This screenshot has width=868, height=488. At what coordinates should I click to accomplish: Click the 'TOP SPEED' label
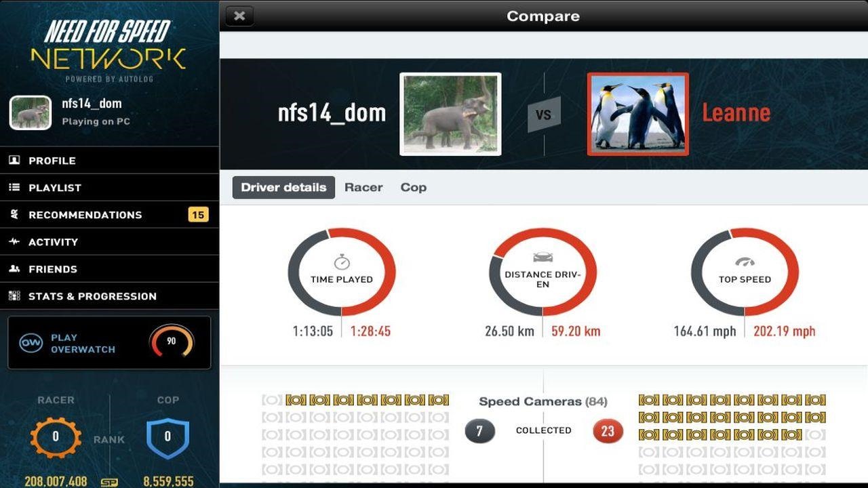[x=745, y=279]
